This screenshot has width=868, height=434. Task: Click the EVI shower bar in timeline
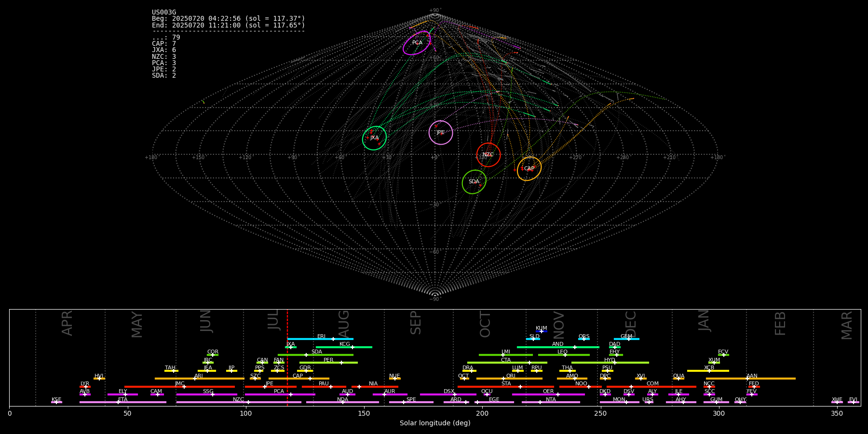[854, 402]
